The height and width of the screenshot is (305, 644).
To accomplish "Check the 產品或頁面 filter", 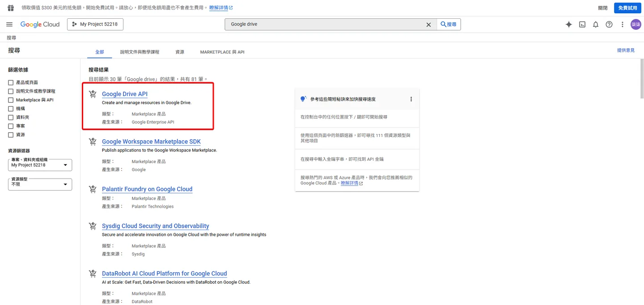I will (x=11, y=83).
